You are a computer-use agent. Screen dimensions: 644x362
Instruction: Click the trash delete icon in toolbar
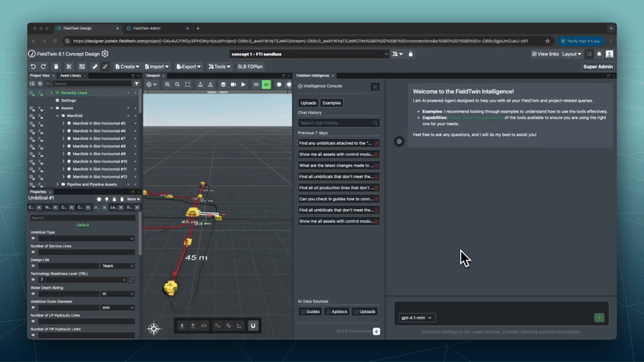click(56, 67)
